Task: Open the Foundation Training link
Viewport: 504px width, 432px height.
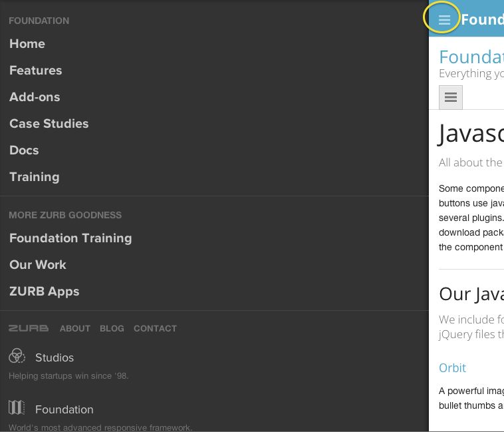Action: pos(70,238)
